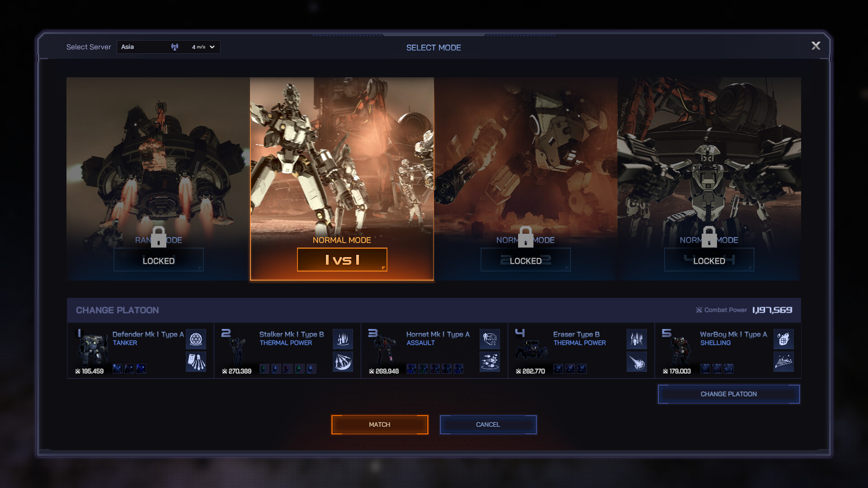The width and height of the screenshot is (868, 488).
Task: Click the Change Platoon button
Action: (728, 394)
